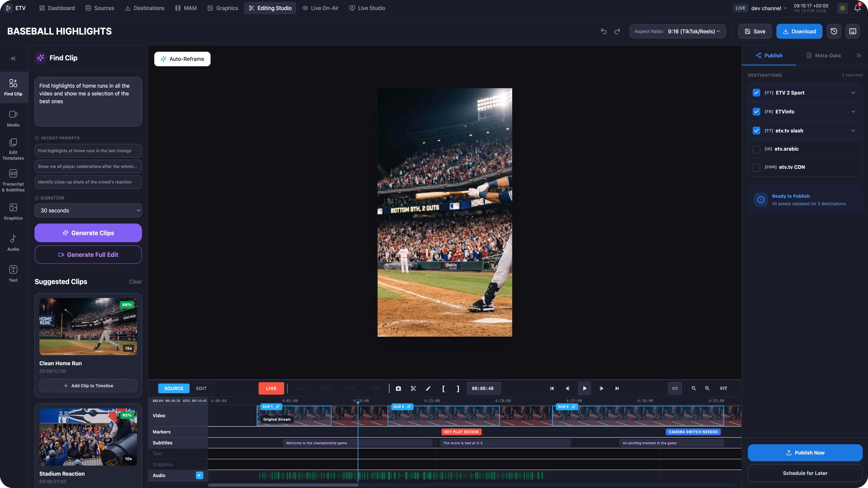868x488 pixels.
Task: Open the dev channel selector
Action: (x=769, y=8)
